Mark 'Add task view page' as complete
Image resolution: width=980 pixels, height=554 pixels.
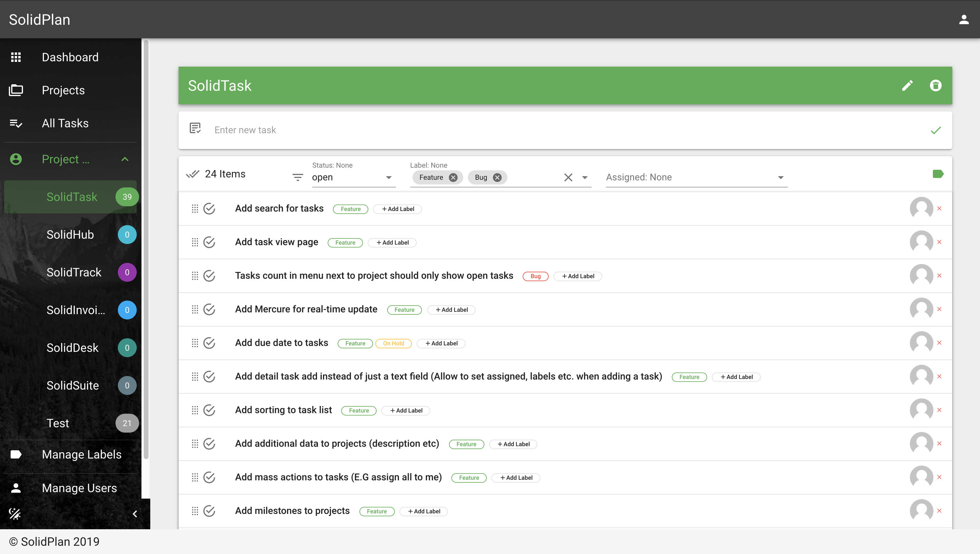point(209,242)
